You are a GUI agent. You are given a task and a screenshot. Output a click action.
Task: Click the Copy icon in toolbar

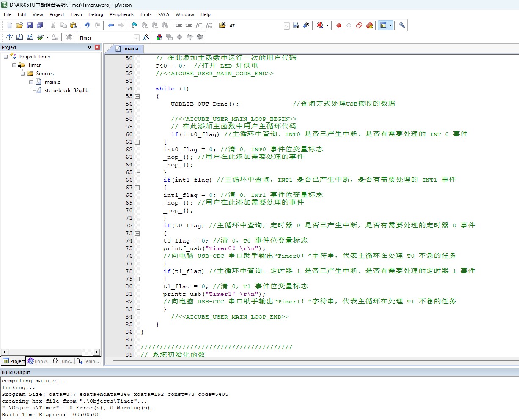pyautogui.click(x=63, y=25)
